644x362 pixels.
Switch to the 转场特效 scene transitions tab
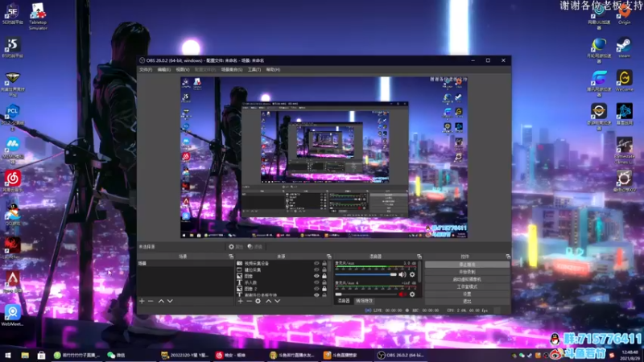364,301
